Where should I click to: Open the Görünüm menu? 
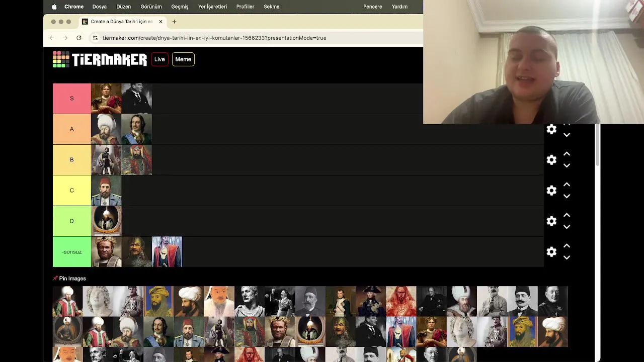151,7
